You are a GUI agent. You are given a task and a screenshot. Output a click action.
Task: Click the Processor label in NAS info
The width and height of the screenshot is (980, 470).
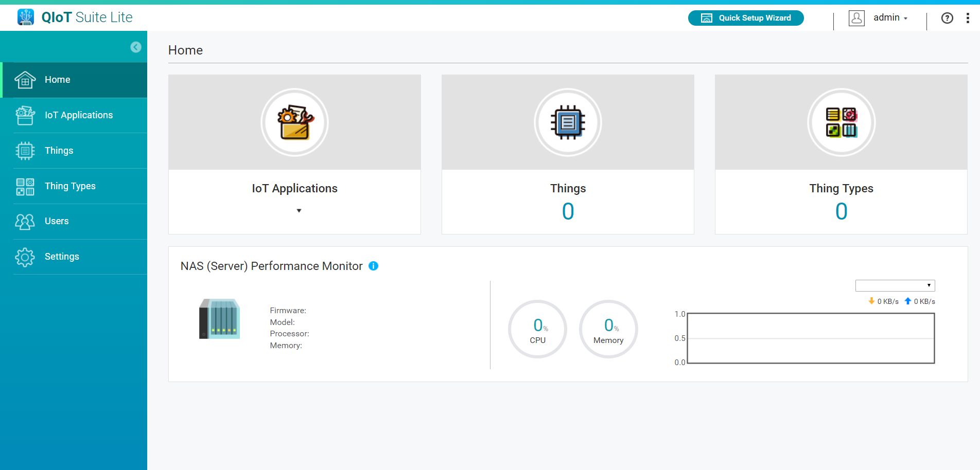point(289,334)
